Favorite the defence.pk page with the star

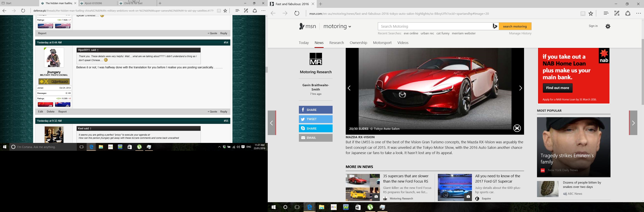[225, 11]
